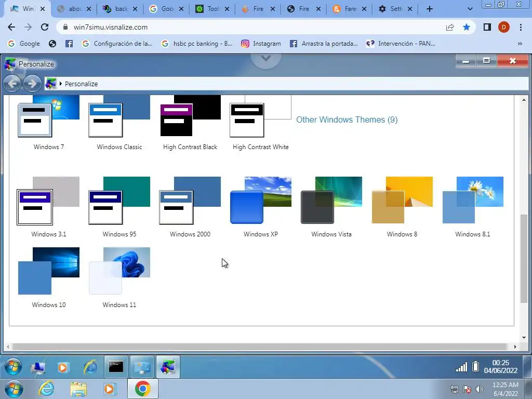The height and width of the screenshot is (399, 532).
Task: Expand the Chrome tab search dropdown
Action: (470, 9)
